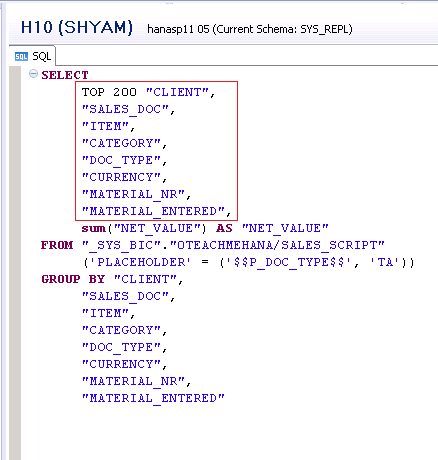438x460 pixels.
Task: Click "MATERIAL_ENTERED" in the GROUP BY list
Action: [x=153, y=398]
